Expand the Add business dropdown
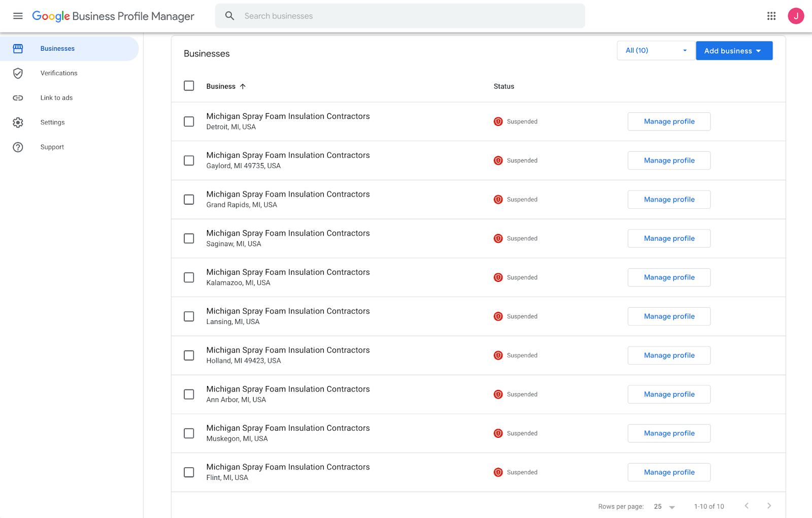The width and height of the screenshot is (812, 518). [x=734, y=51]
